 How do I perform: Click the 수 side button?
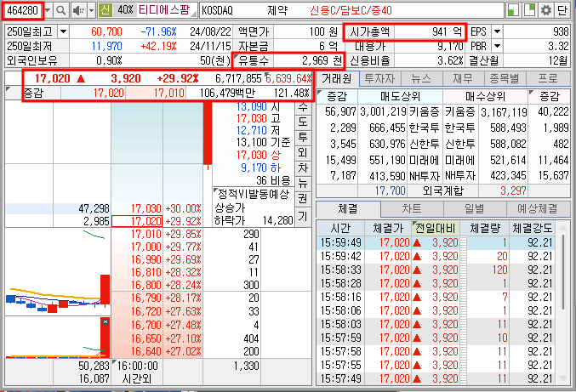303,107
